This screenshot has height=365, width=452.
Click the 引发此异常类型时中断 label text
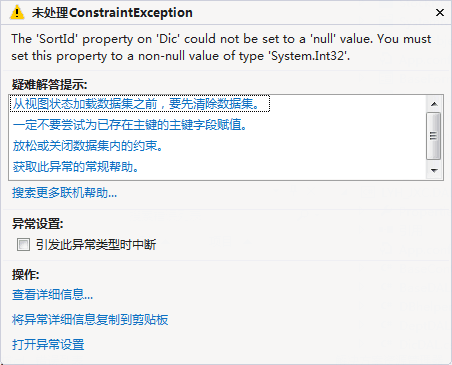pyautogui.click(x=96, y=245)
